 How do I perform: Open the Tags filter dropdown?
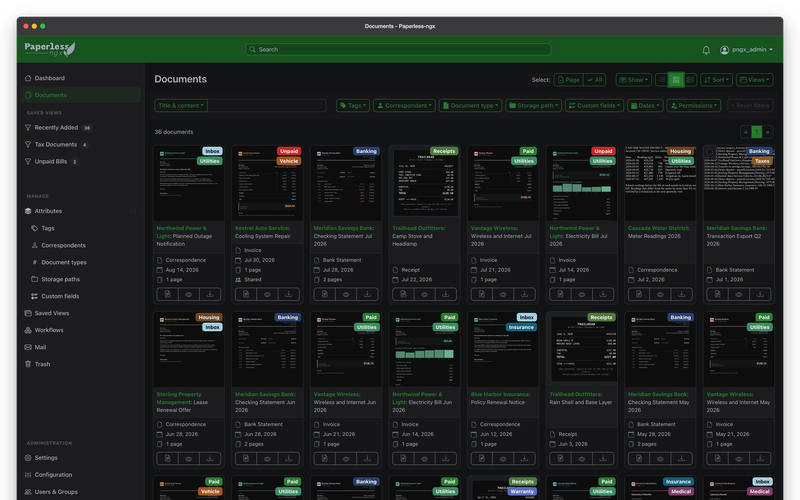pyautogui.click(x=353, y=106)
